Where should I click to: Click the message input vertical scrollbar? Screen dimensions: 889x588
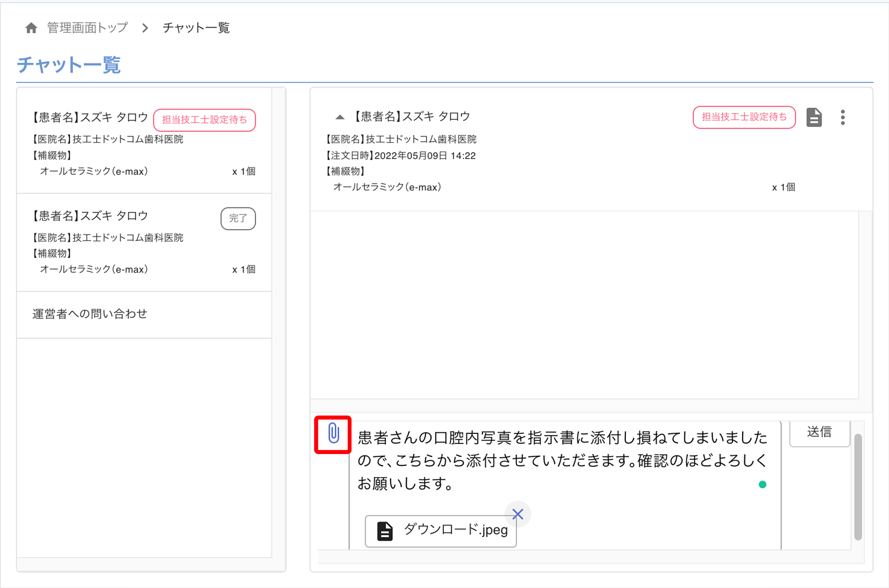pyautogui.click(x=858, y=486)
